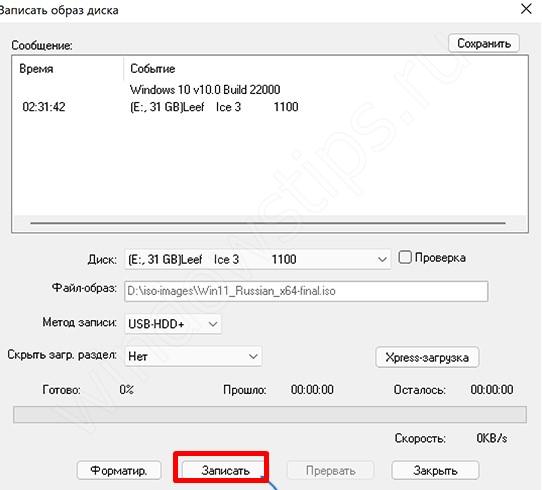Close the Записать образ диска dialog with X
Screen dimensions: 542x490
tap(526, 9)
